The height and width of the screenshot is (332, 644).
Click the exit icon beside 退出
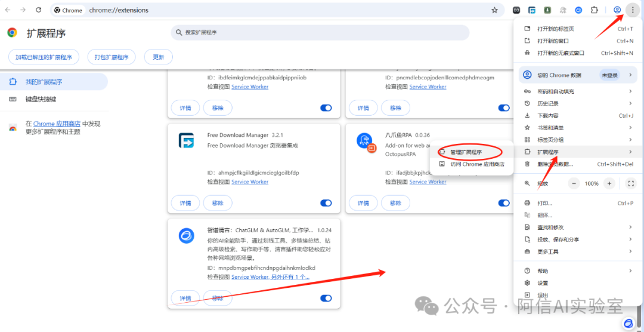tap(528, 295)
